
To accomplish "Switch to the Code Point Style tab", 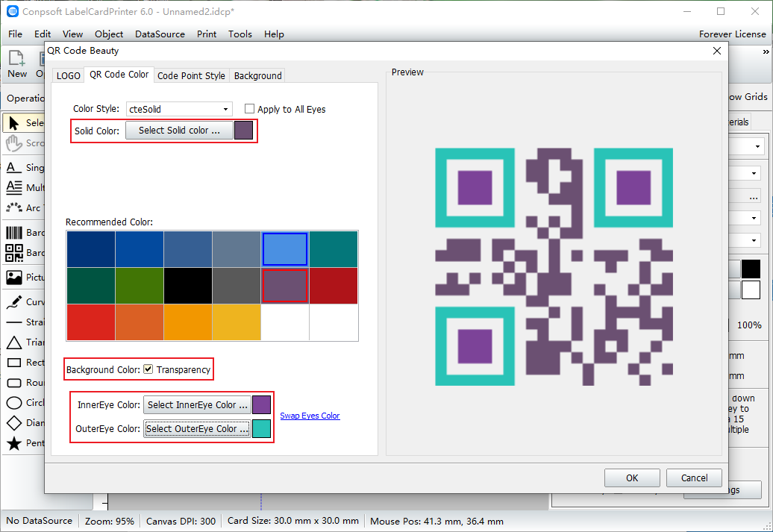I will [191, 75].
